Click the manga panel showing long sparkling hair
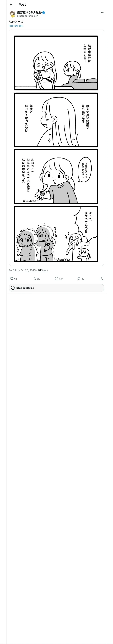This screenshot has height=644, width=113. 56,120
